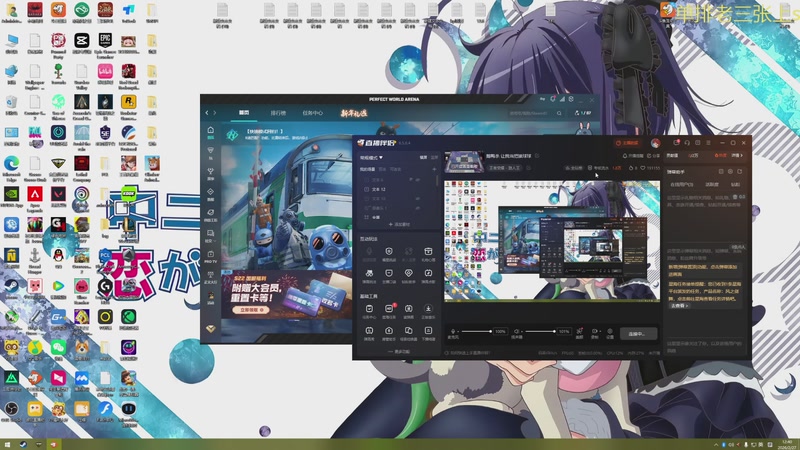
Task: Click the red button left of the avatar
Action: (x=628, y=143)
